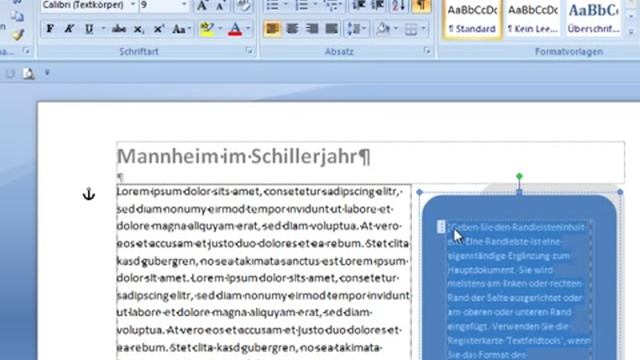The height and width of the screenshot is (360, 640).
Task: Toggle italic formatting (K button)
Action: pyautogui.click(x=69, y=29)
